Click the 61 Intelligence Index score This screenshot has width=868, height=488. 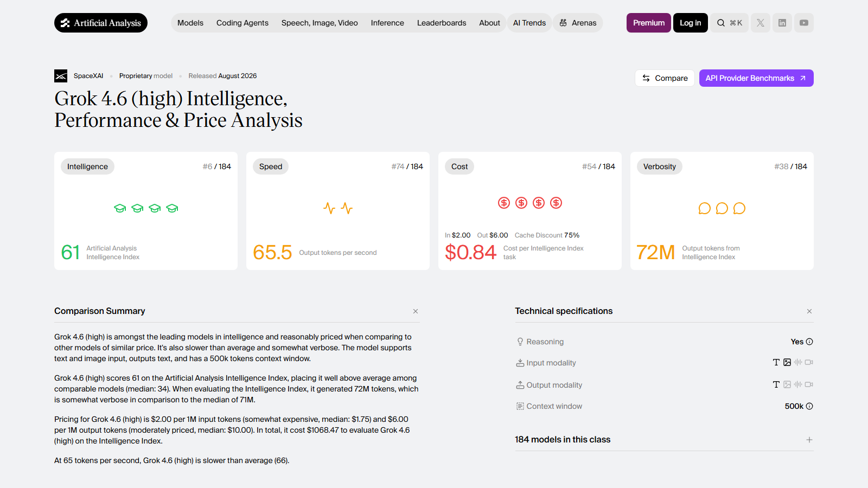click(x=71, y=252)
